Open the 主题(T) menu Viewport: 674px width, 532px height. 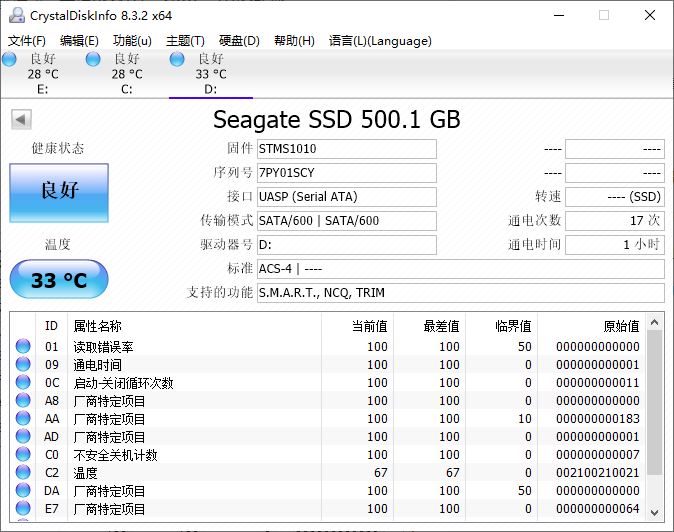(x=185, y=41)
